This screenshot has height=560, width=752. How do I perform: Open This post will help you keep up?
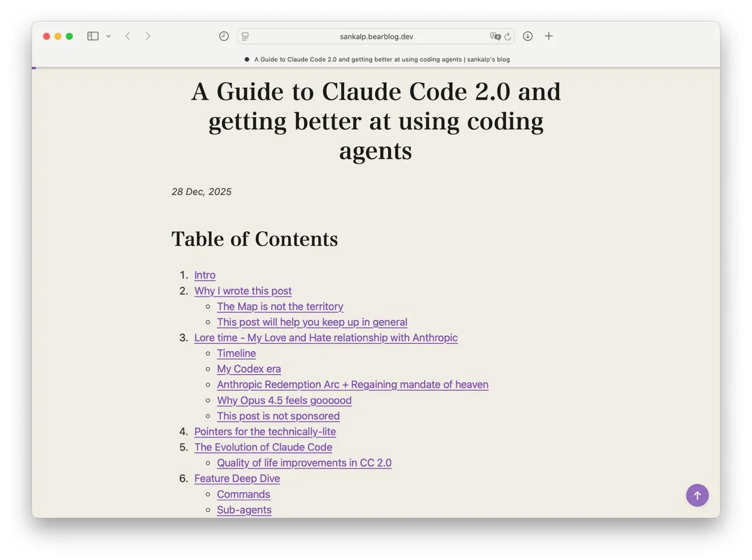pos(312,322)
